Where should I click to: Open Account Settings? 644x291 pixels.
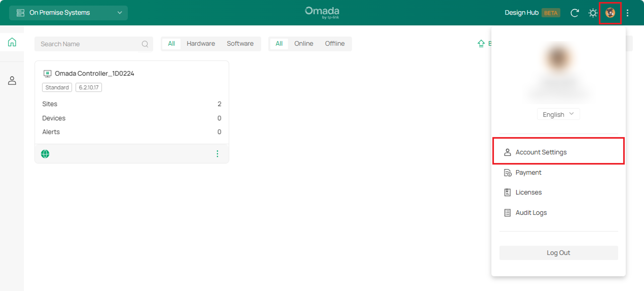click(x=558, y=152)
